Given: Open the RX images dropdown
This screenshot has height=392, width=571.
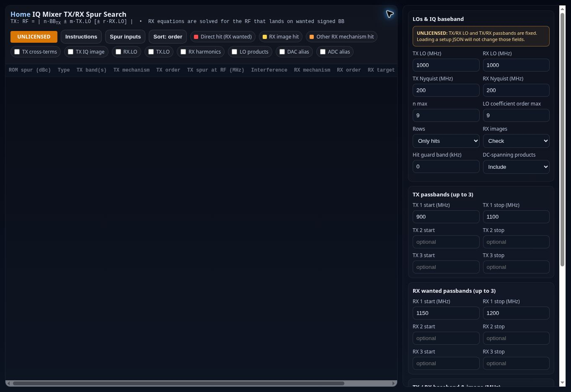Looking at the screenshot, I should [516, 141].
